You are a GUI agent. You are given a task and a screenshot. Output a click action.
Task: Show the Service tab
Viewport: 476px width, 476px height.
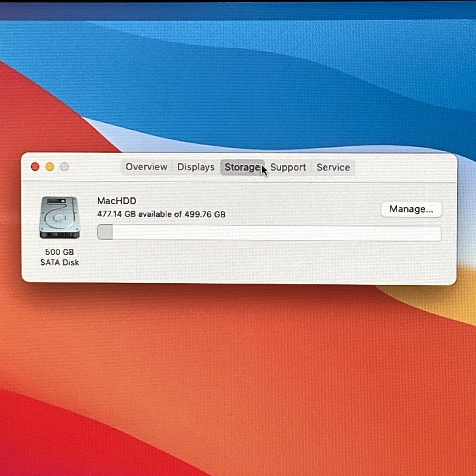333,167
